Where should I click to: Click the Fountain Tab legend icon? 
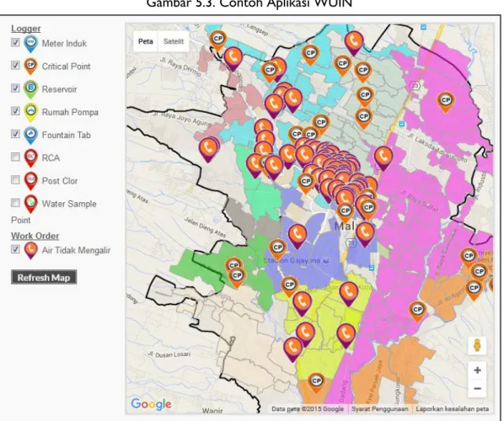31,136
